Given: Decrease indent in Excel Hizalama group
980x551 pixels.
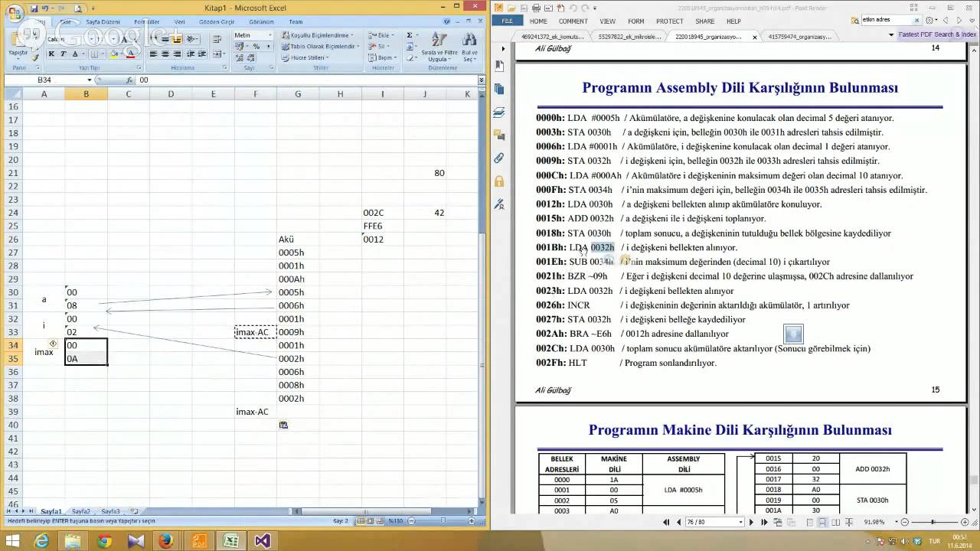Looking at the screenshot, I should [190, 54].
